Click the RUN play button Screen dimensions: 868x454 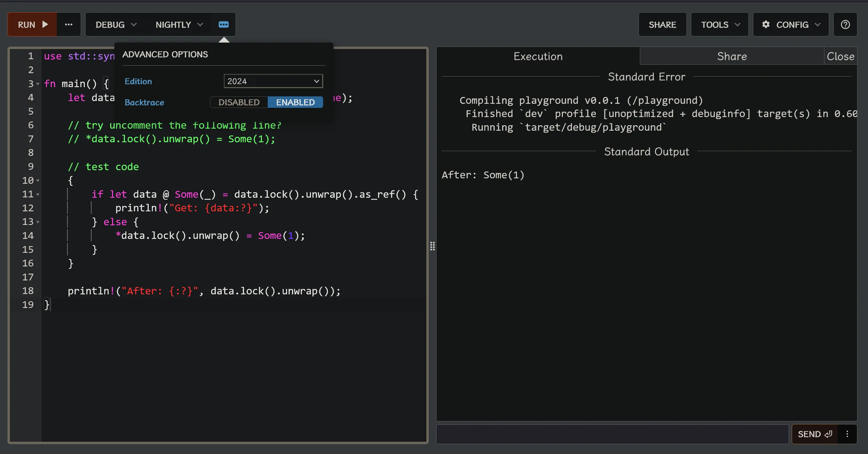click(32, 25)
